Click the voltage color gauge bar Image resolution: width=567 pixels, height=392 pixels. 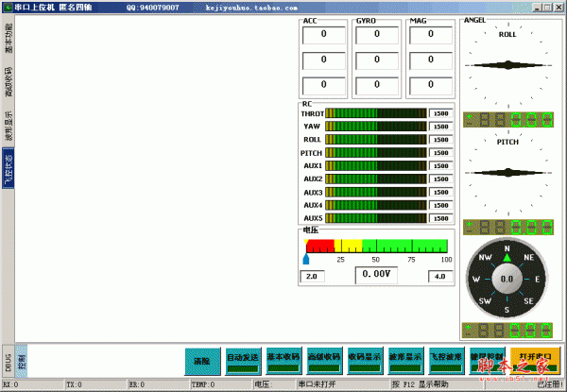(376, 246)
